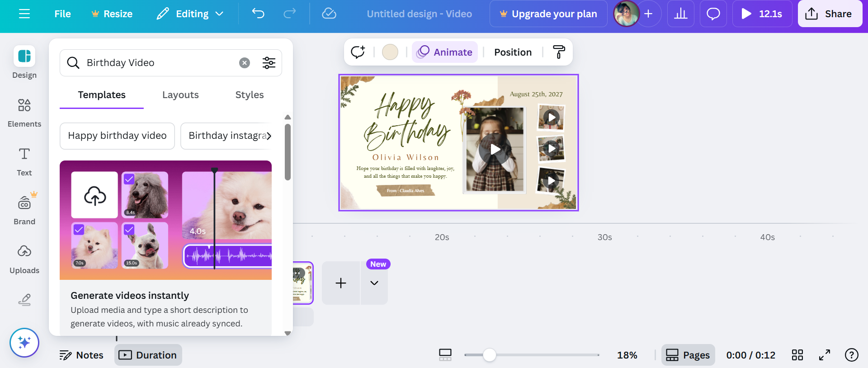The width and height of the screenshot is (868, 368).
Task: Redo the last action
Action: point(290,14)
